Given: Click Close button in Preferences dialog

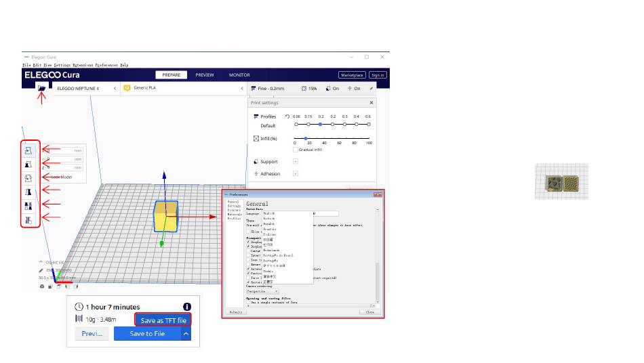Looking at the screenshot, I should coord(370,312).
